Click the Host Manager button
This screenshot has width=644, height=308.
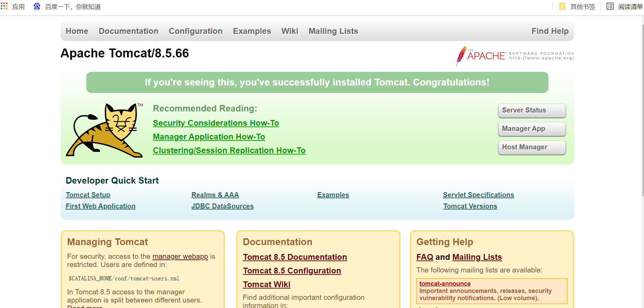click(x=532, y=147)
